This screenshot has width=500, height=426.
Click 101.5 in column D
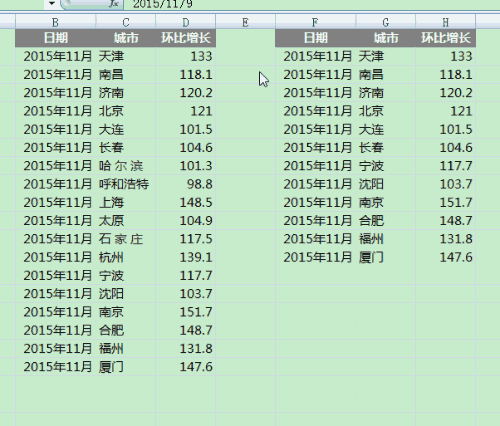click(x=186, y=129)
